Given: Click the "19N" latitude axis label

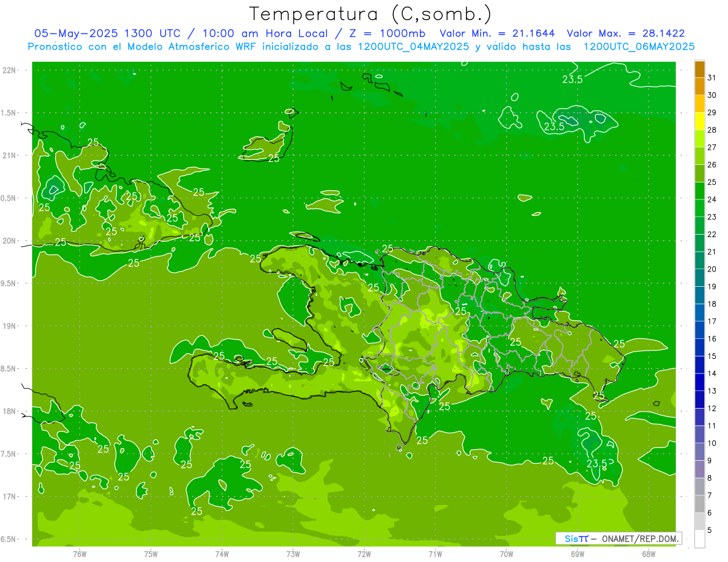Looking at the screenshot, I should click(x=10, y=326).
